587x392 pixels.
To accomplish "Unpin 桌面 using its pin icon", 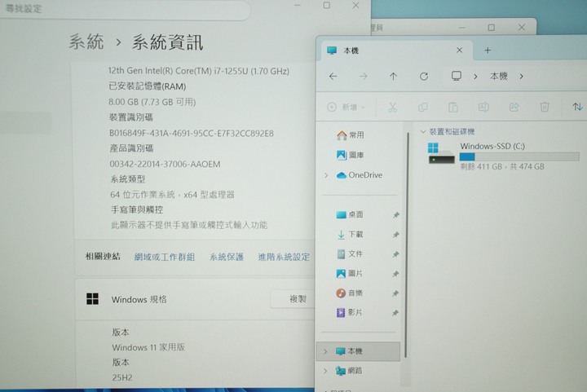I will 395,214.
